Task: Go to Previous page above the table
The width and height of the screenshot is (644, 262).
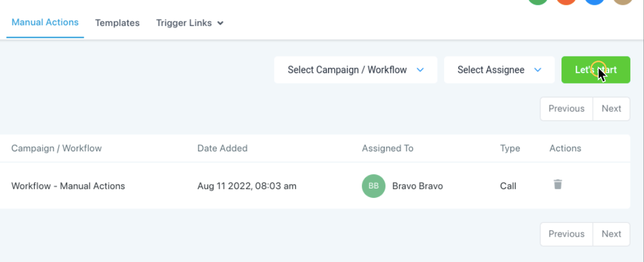Action: click(x=566, y=109)
